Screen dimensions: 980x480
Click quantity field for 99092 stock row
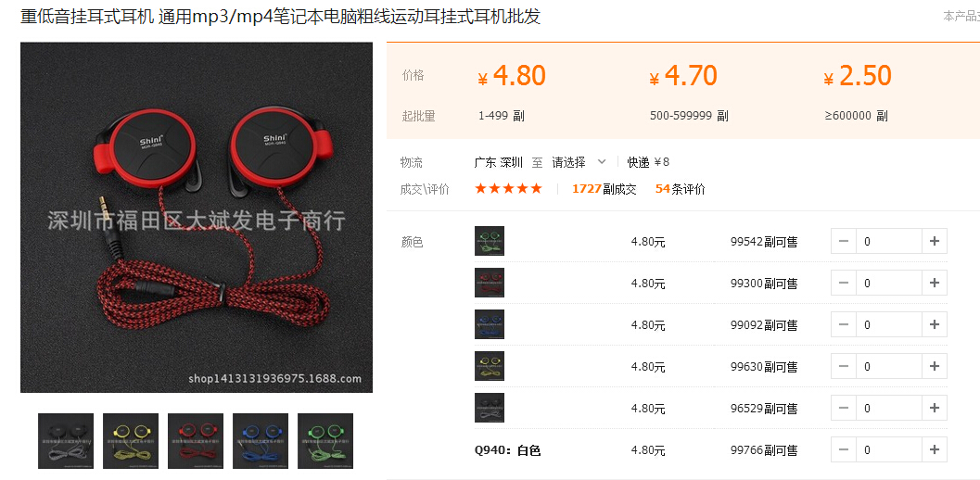click(889, 324)
